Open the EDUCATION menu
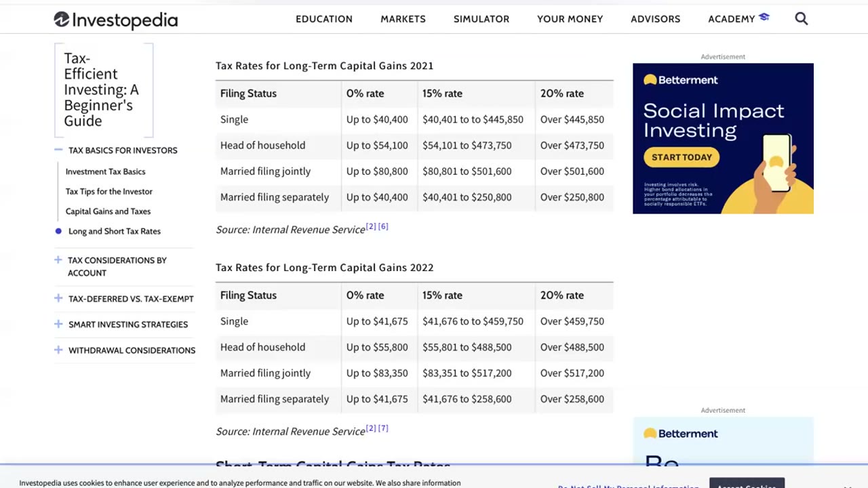 (324, 19)
